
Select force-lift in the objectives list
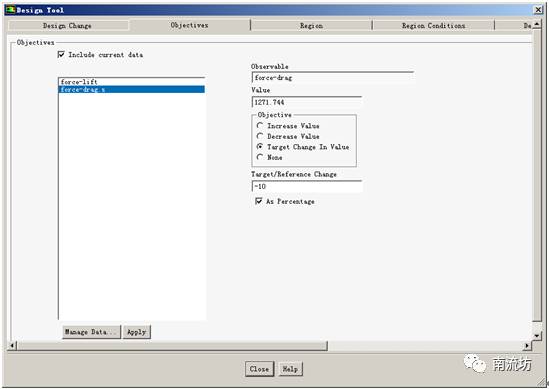pyautogui.click(x=131, y=82)
